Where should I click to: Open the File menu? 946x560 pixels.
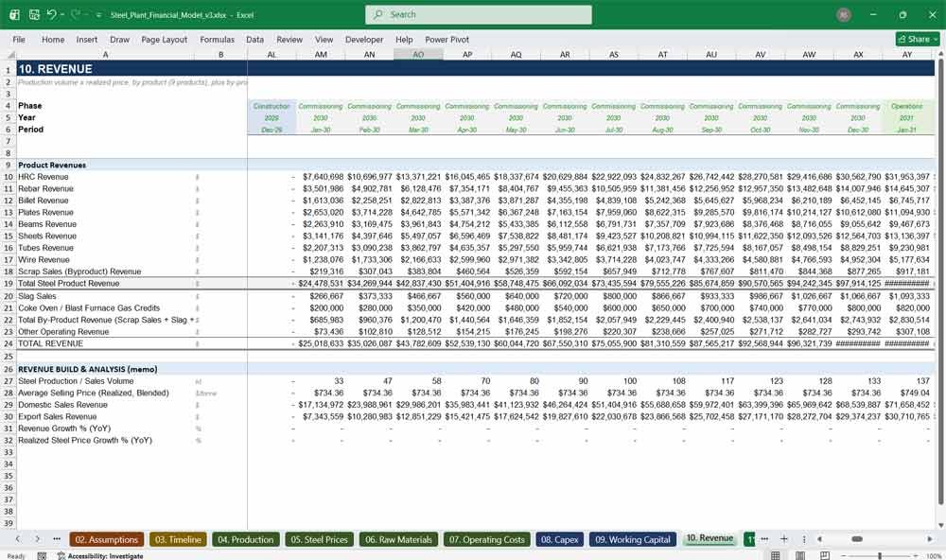point(19,39)
